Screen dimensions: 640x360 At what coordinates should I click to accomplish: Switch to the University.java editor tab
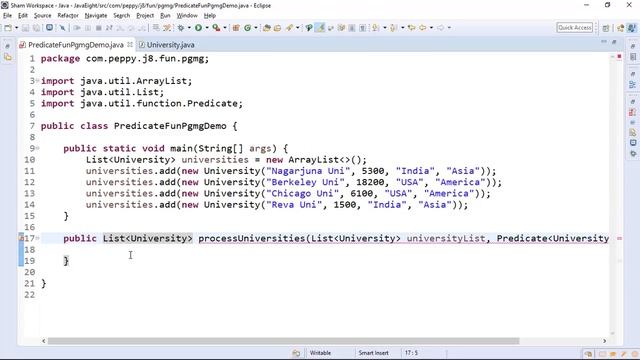(x=167, y=44)
